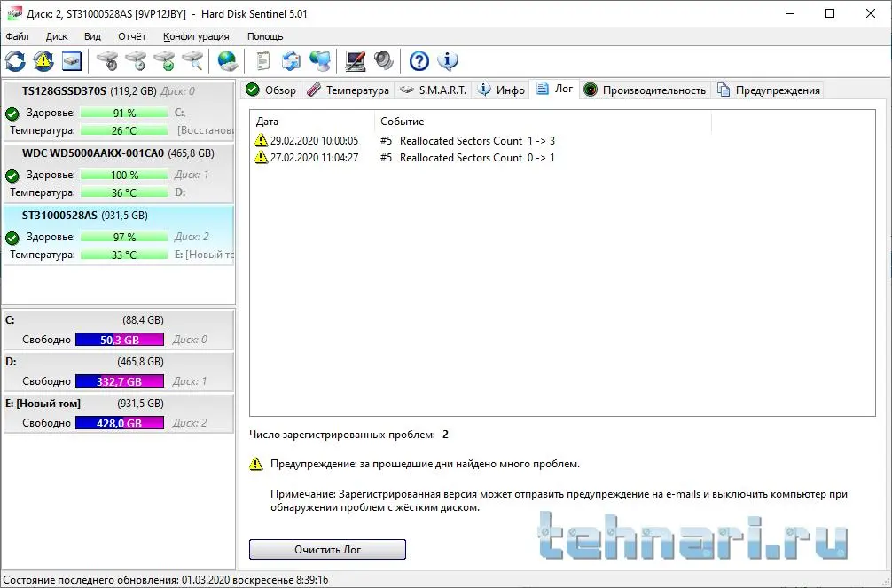This screenshot has height=588, width=892.
Task: Click the Очистить Лог button
Action: click(x=328, y=549)
